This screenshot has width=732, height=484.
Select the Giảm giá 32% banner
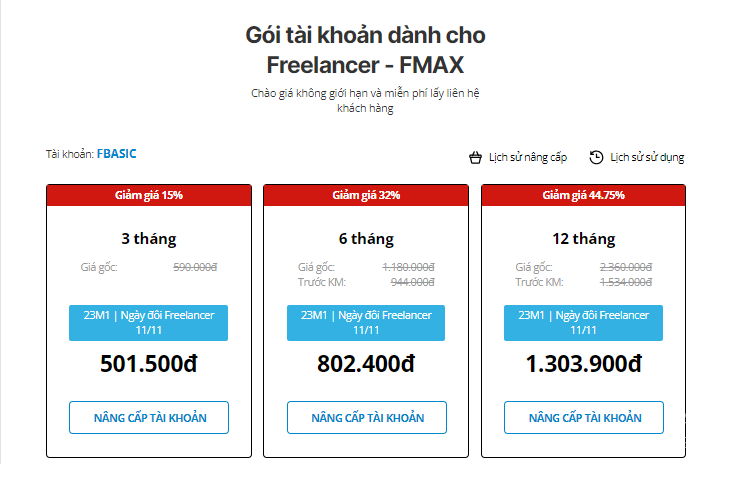[366, 195]
